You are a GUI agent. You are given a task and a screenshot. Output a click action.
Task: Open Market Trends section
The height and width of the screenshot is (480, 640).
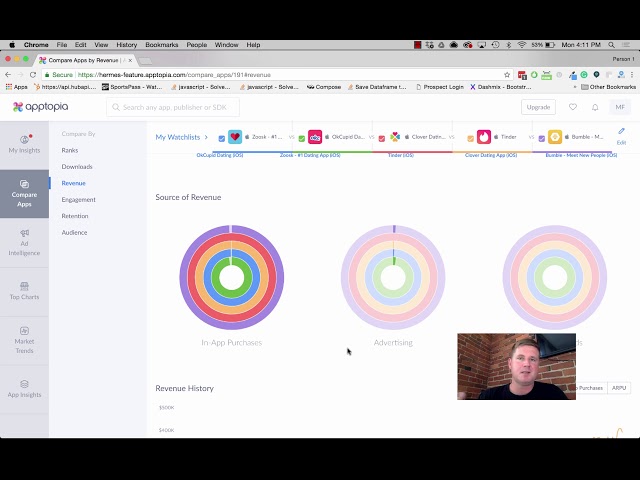click(24, 340)
